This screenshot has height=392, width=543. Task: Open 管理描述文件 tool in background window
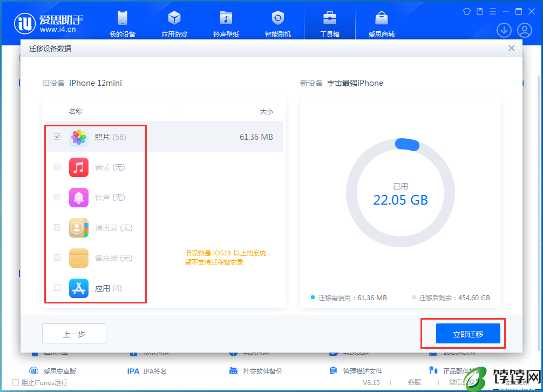[x=356, y=371]
